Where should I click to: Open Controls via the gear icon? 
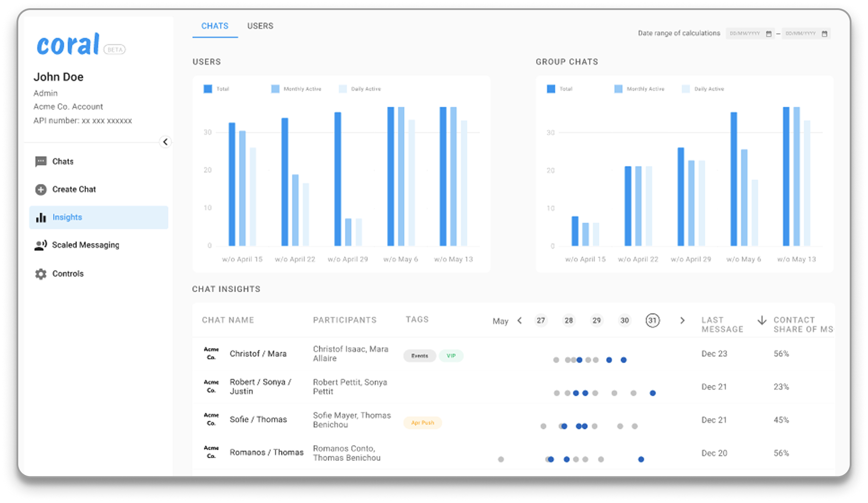41,274
